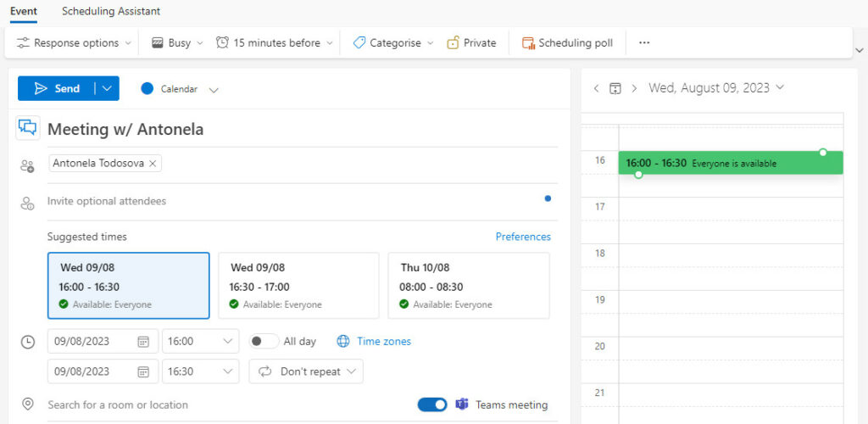Click the Microsoft Teams logo icon
The height and width of the screenshot is (424, 868).
pyautogui.click(x=462, y=404)
